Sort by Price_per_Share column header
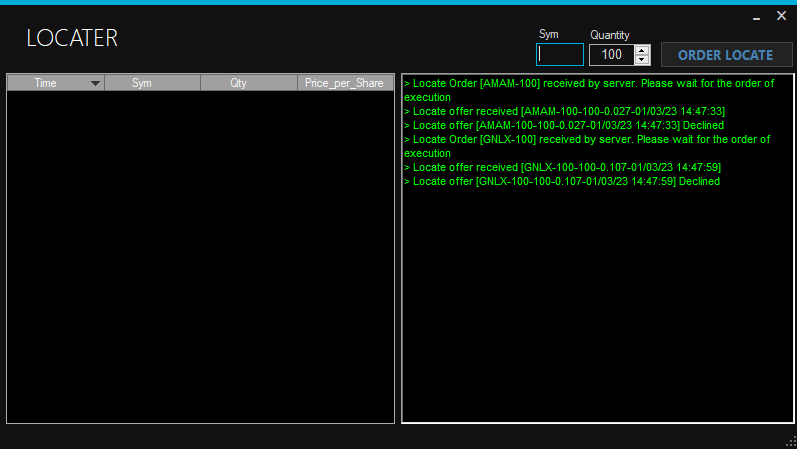The width and height of the screenshot is (797, 449). [x=344, y=83]
